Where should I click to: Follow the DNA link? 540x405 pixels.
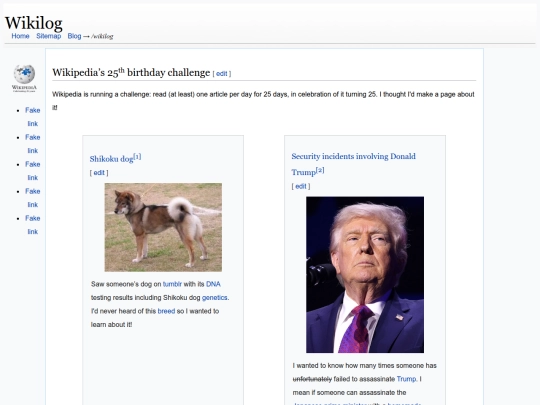tap(213, 284)
